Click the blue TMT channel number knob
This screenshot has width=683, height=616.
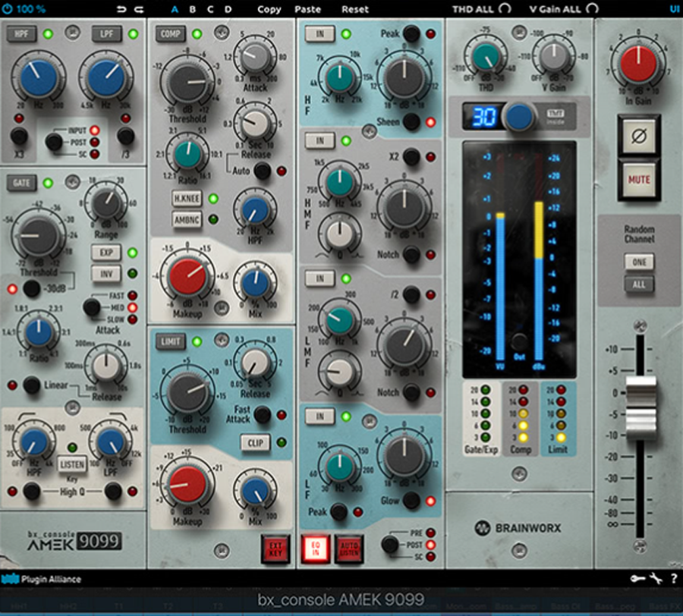click(x=520, y=116)
